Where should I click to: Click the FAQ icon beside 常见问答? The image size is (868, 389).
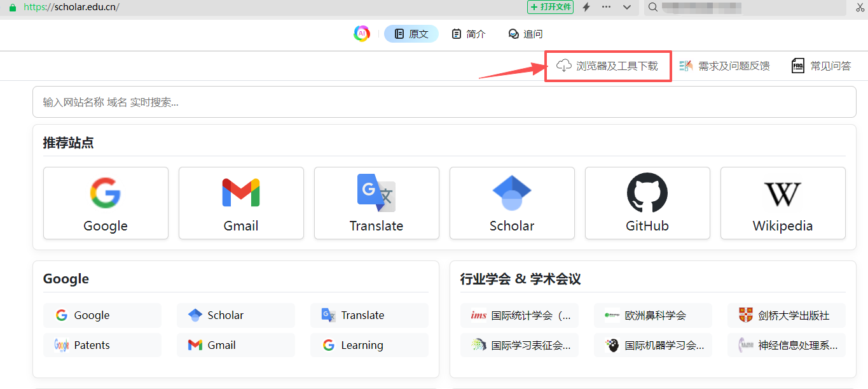point(798,66)
